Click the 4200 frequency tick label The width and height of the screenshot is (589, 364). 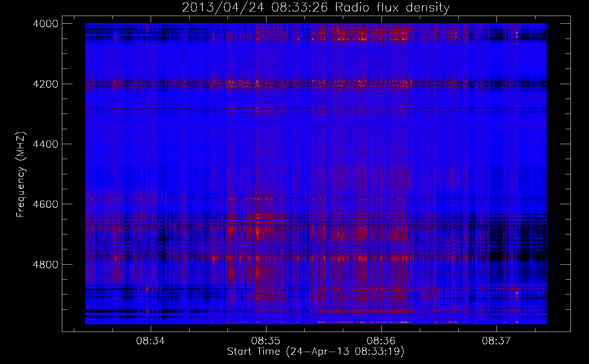(x=46, y=84)
